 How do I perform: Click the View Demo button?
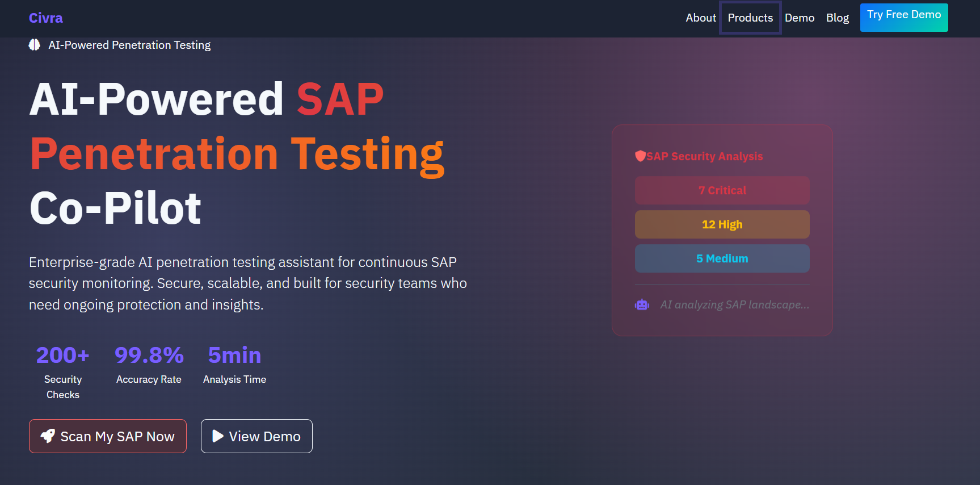pyautogui.click(x=256, y=436)
